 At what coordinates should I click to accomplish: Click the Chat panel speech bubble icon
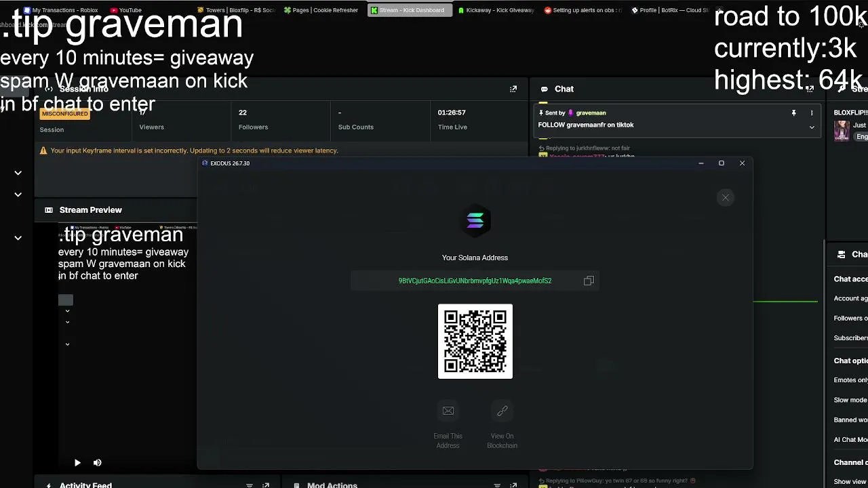pyautogui.click(x=544, y=89)
